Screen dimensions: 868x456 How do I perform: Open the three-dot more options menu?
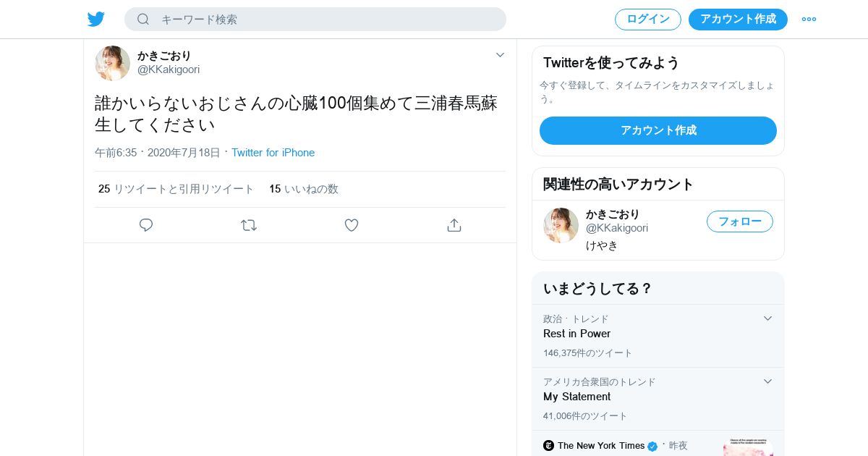809,19
